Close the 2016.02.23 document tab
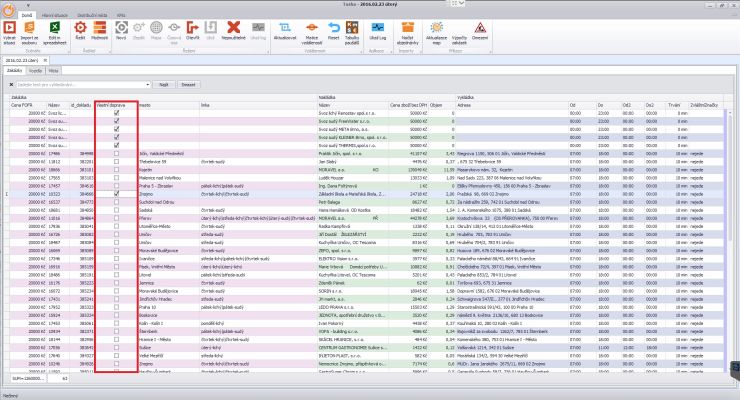 [45, 60]
